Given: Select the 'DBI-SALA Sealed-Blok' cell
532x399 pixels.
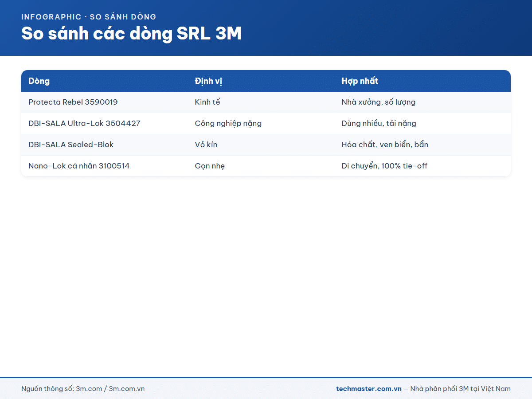Looking at the screenshot, I should click(105, 145).
